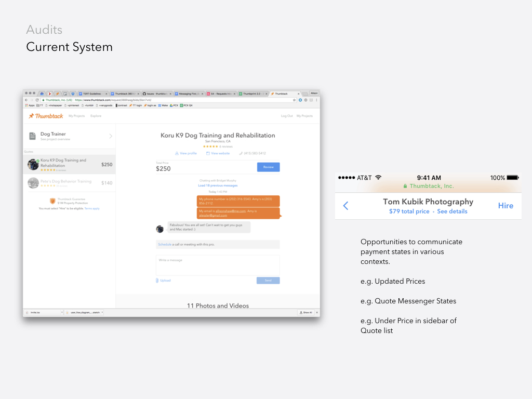This screenshot has height=399, width=532.
Task: Click the Write a message field
Action: [x=218, y=265]
